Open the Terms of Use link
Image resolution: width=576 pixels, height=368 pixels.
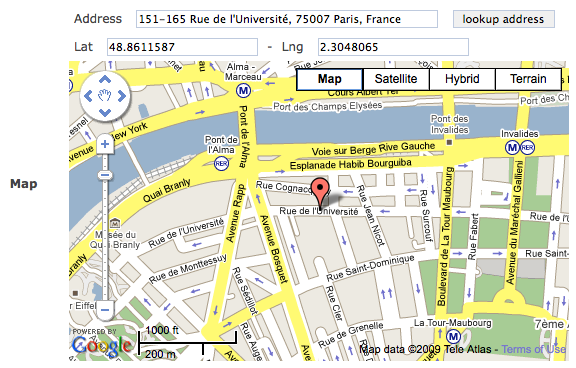533,349
